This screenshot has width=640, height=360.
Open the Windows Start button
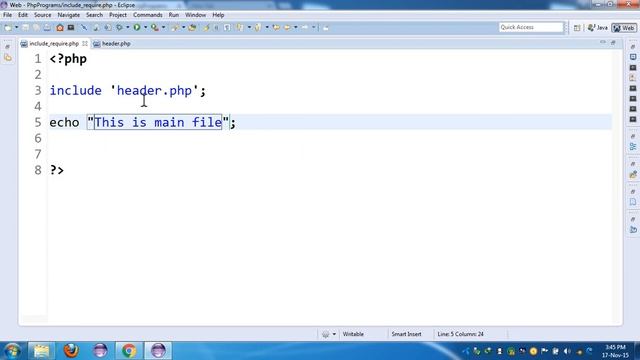[12, 351]
